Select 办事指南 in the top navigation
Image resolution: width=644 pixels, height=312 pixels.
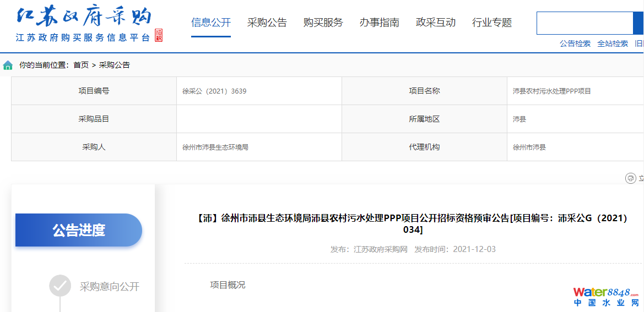click(x=380, y=23)
